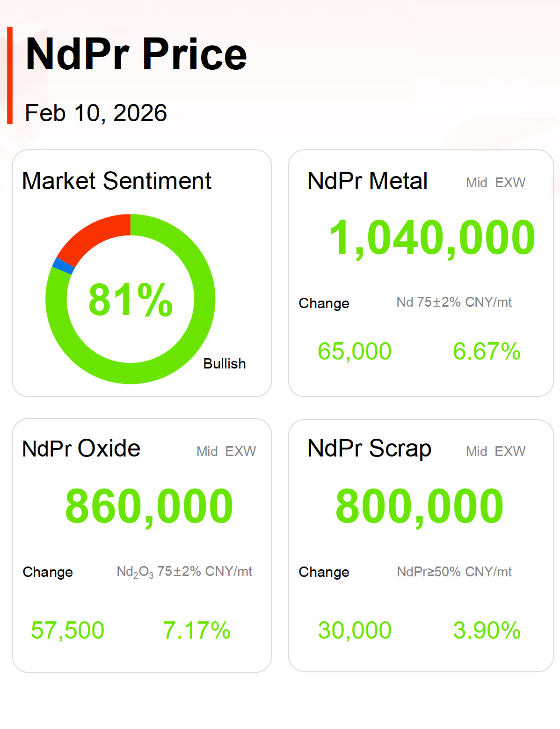
Task: Click the NdPr Scrap card title
Action: coord(369,449)
